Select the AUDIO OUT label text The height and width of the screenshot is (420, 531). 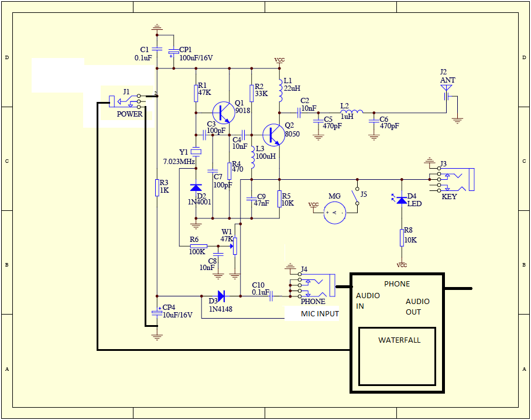click(x=417, y=306)
